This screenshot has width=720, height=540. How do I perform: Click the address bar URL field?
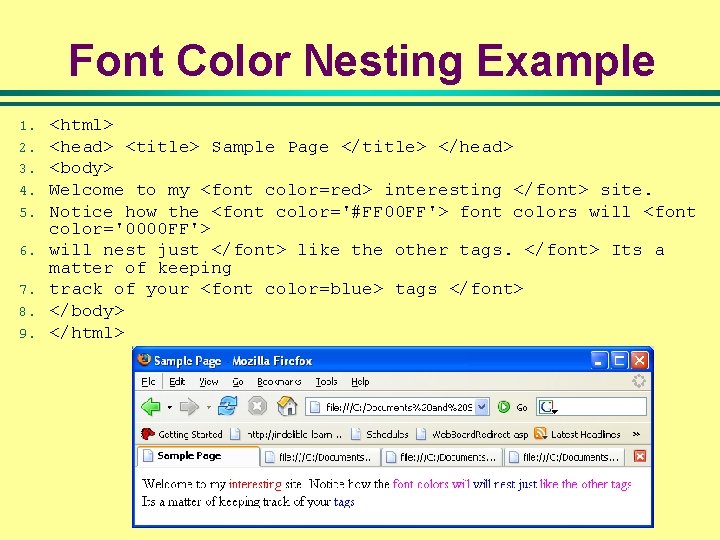click(x=399, y=407)
